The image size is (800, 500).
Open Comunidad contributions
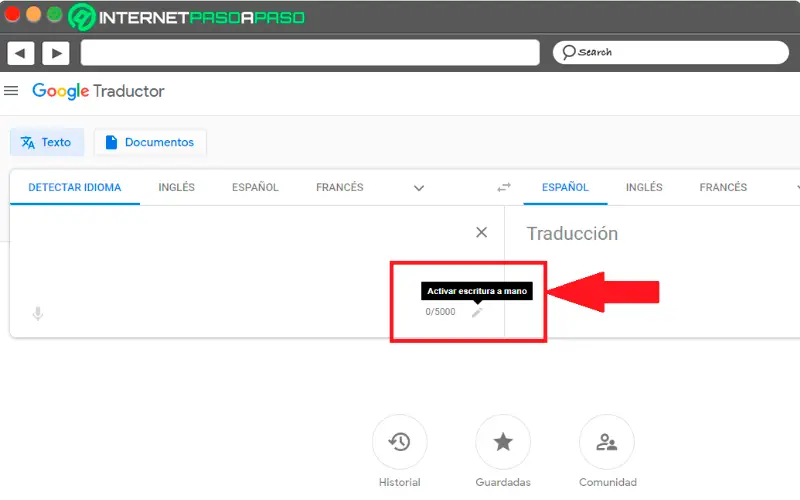(x=607, y=442)
